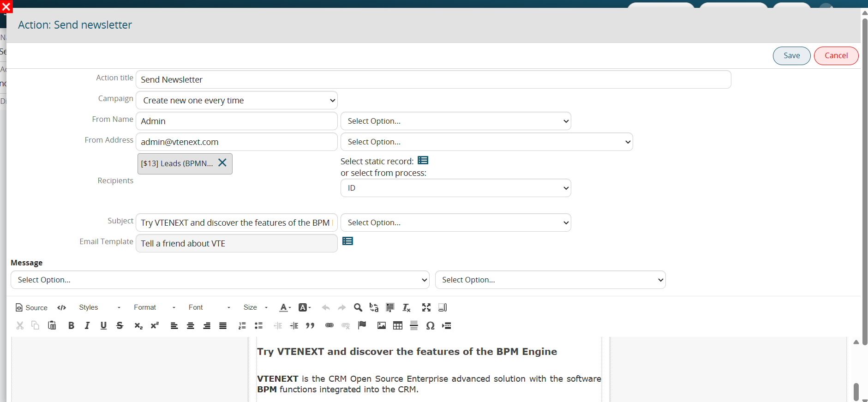Open Find with the magnifier icon
This screenshot has height=402, width=868.
pos(358,307)
